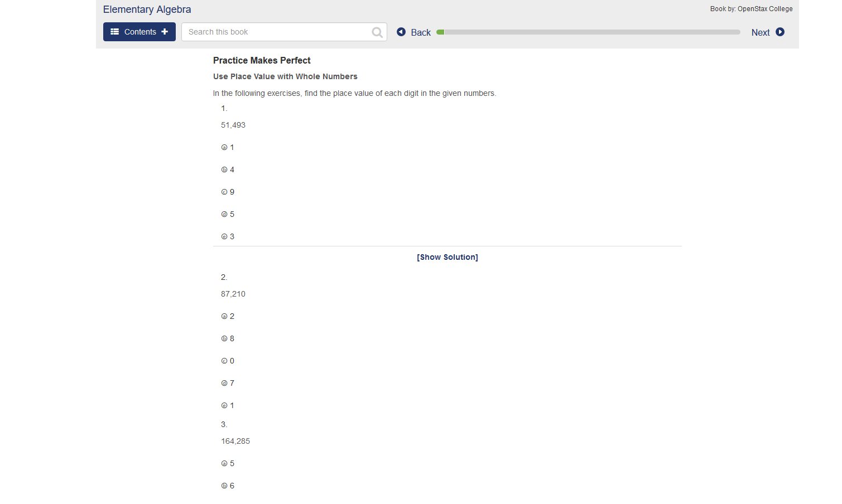This screenshot has width=842, height=504.
Task: Click the circular back arrow icon
Action: tap(401, 32)
